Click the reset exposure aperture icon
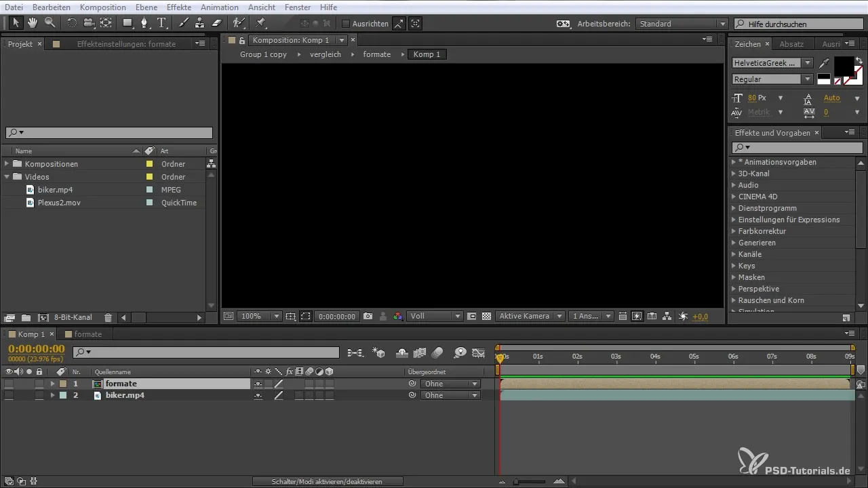The width and height of the screenshot is (868, 488). (683, 317)
